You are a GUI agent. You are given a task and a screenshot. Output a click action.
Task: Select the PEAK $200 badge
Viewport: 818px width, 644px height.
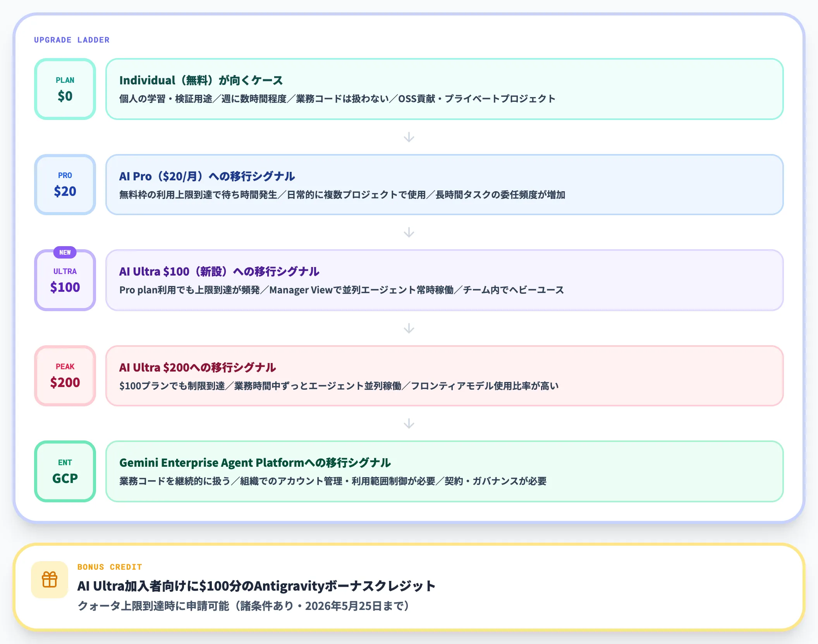click(x=65, y=376)
